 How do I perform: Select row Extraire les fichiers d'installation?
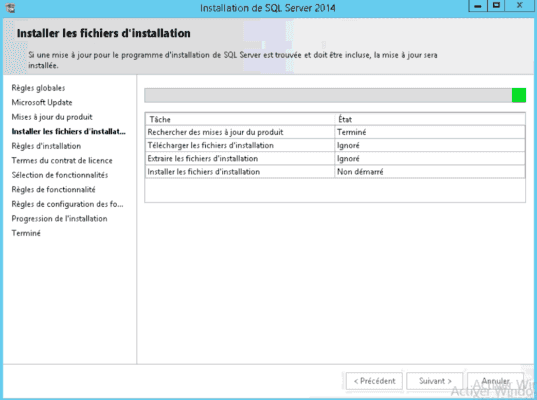tap(335, 159)
